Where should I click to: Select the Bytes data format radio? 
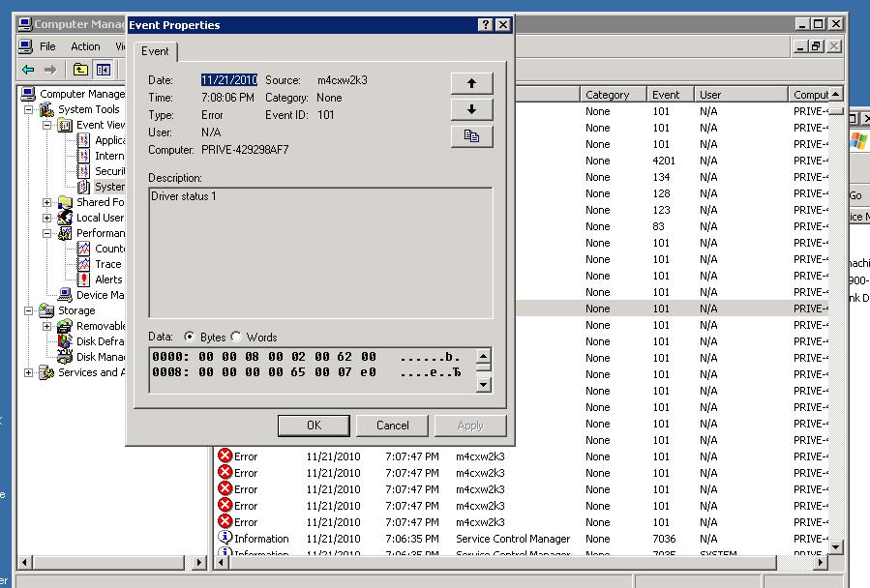click(190, 337)
